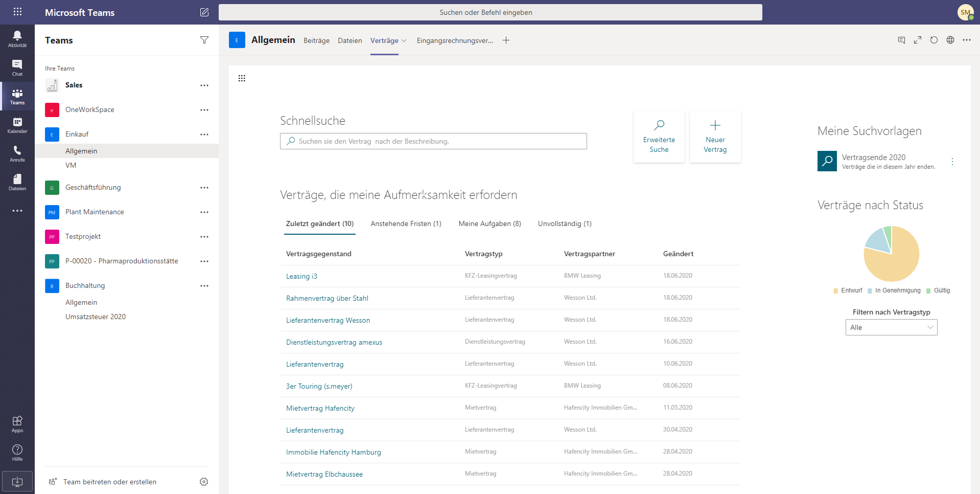Click the new chat compose icon
Screen dimensions: 980x494
[x=204, y=12]
